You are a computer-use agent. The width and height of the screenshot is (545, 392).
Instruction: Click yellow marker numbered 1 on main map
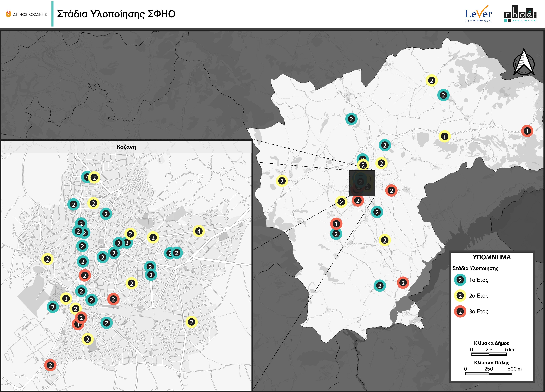(x=445, y=136)
